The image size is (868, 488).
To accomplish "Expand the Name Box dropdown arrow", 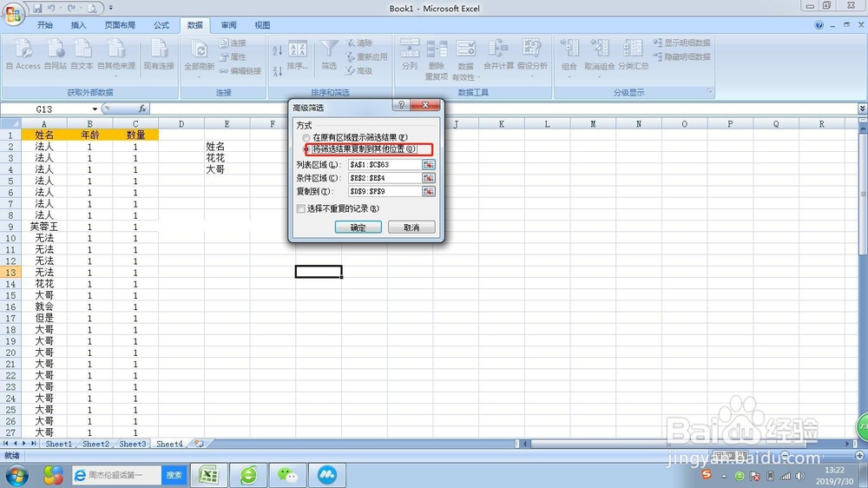I will coord(95,109).
